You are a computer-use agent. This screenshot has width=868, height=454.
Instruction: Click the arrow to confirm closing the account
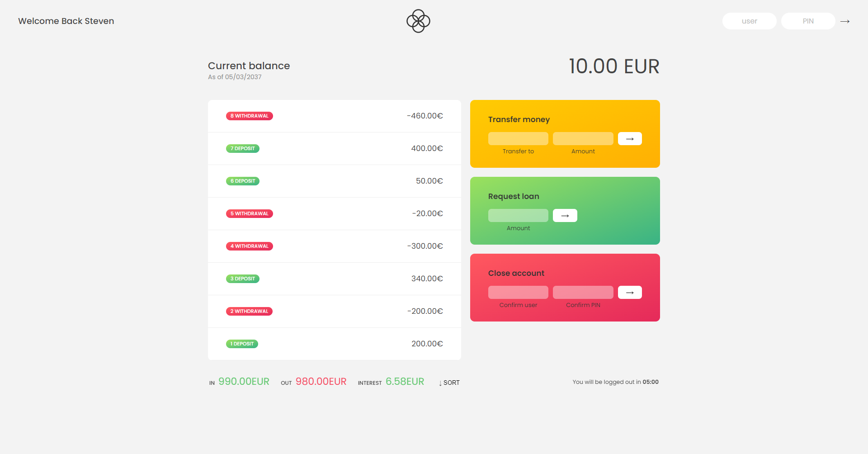[630, 292]
